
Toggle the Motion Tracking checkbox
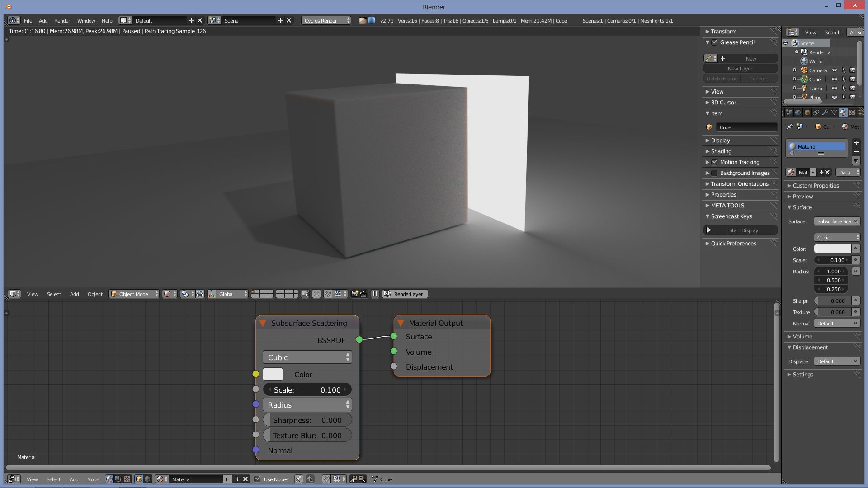click(x=715, y=162)
